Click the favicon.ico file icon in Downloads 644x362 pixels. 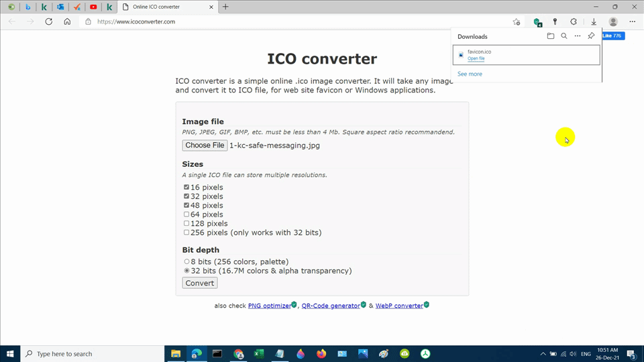pyautogui.click(x=461, y=54)
